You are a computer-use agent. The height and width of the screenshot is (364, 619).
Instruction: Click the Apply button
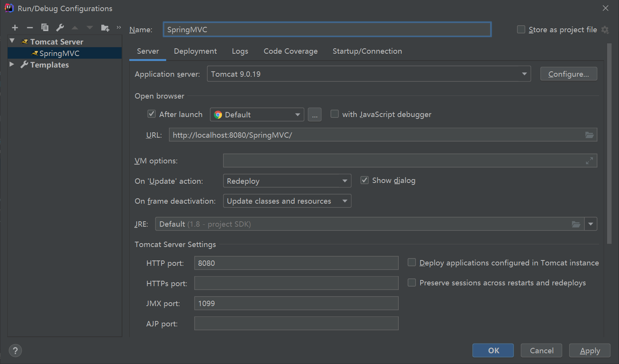[590, 351]
